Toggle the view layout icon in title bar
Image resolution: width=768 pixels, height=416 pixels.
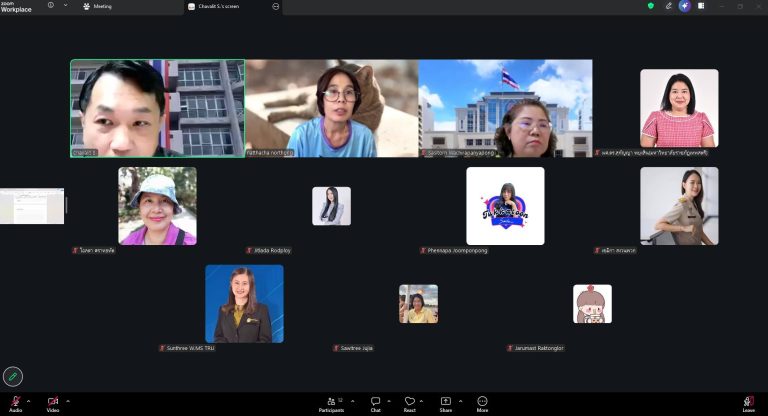tap(701, 6)
